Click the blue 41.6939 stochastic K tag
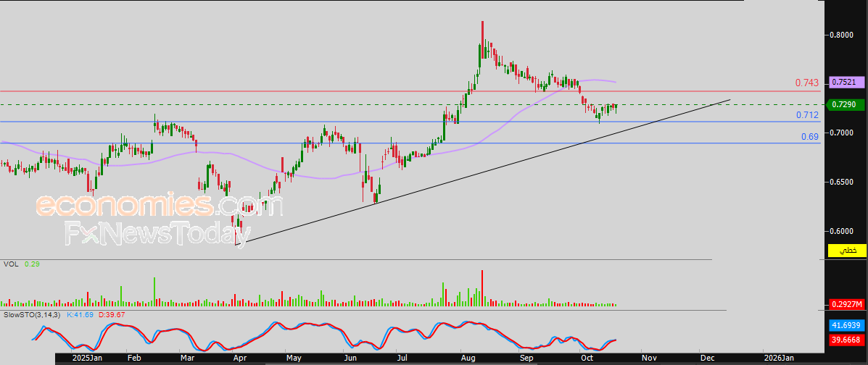Screen dimensions: 868x365 (844, 327)
